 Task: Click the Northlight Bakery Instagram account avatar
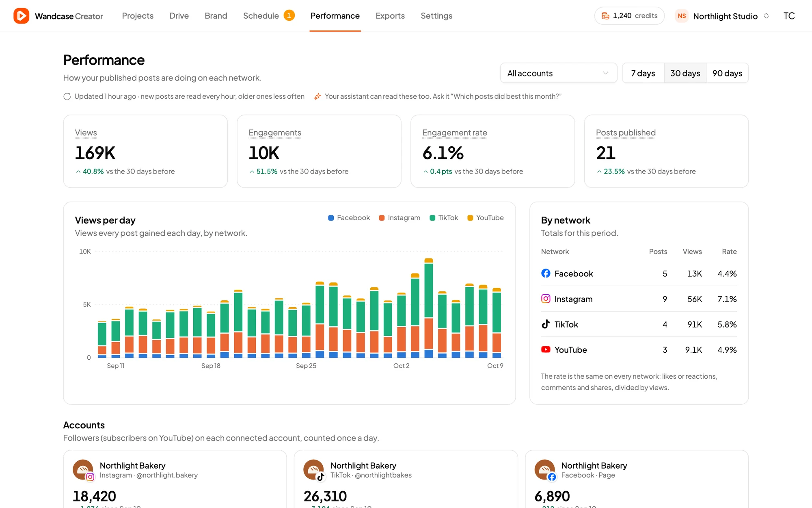pyautogui.click(x=83, y=470)
